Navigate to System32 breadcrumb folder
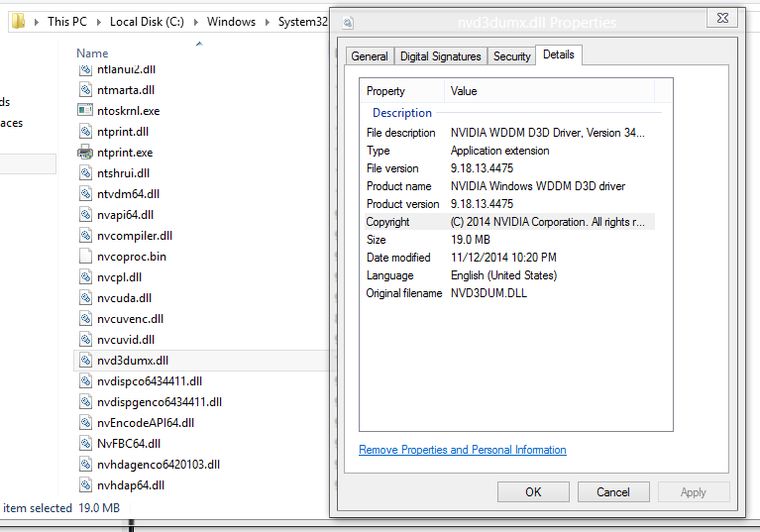Screen dimensions: 760x532 [x=303, y=22]
